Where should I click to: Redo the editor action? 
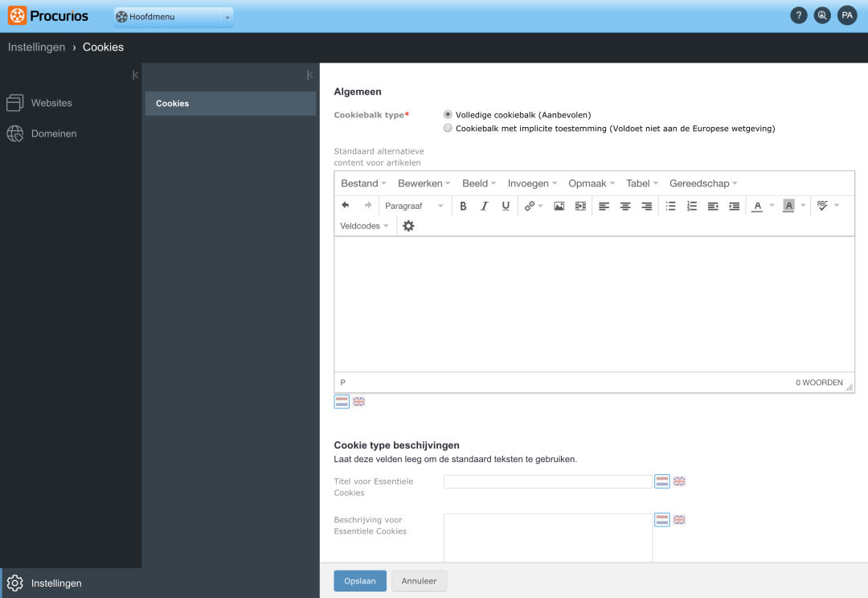tap(367, 206)
